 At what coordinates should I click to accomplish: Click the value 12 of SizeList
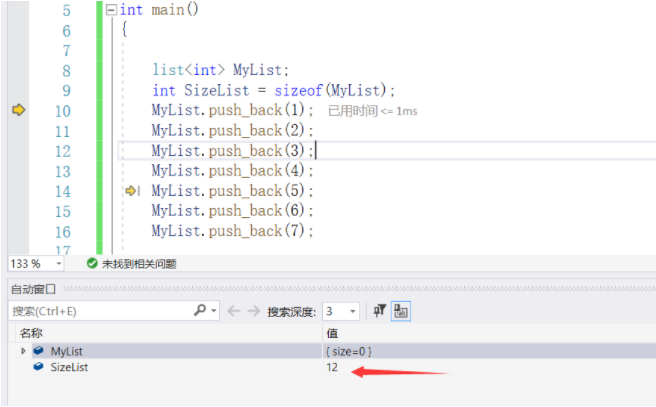(x=332, y=367)
